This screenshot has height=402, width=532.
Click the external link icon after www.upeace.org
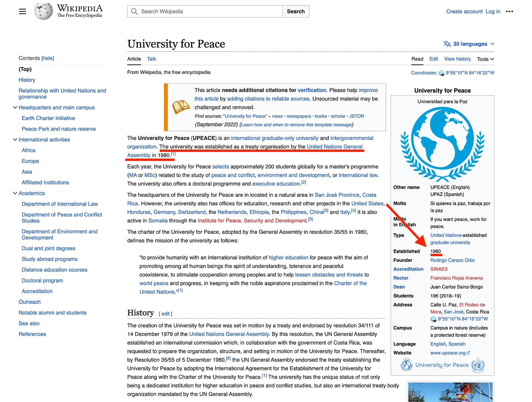click(468, 353)
